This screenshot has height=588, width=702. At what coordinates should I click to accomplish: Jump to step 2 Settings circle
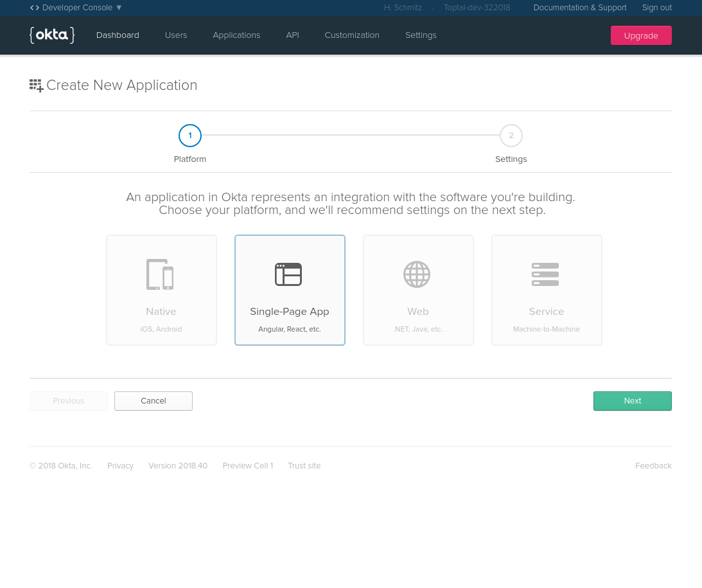point(511,136)
